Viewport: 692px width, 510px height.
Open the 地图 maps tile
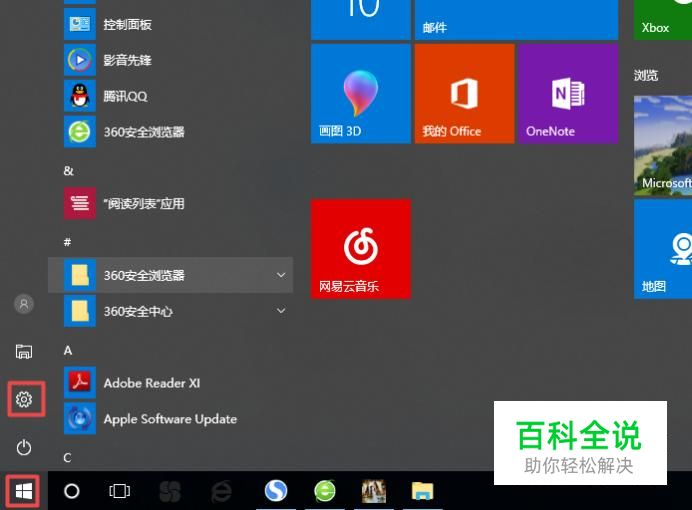663,249
